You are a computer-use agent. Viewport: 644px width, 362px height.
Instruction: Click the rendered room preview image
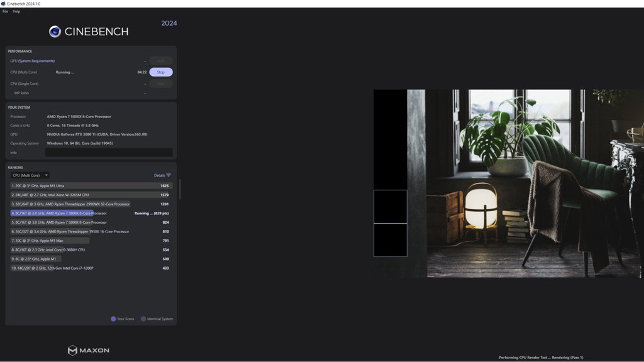point(508,184)
